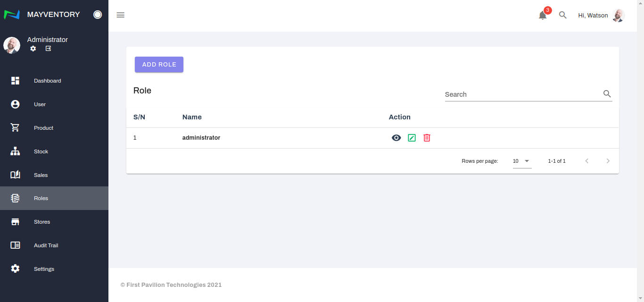The height and width of the screenshot is (302, 644).
Task: Click the search icon in Role table
Action: [607, 94]
